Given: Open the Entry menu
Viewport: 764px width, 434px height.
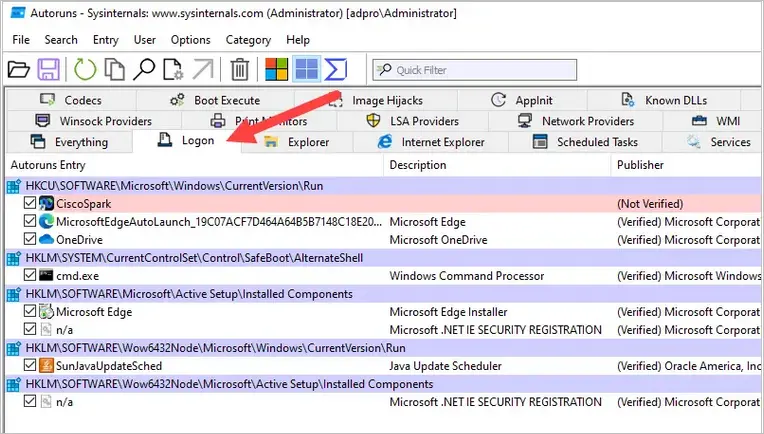Looking at the screenshot, I should click(106, 40).
